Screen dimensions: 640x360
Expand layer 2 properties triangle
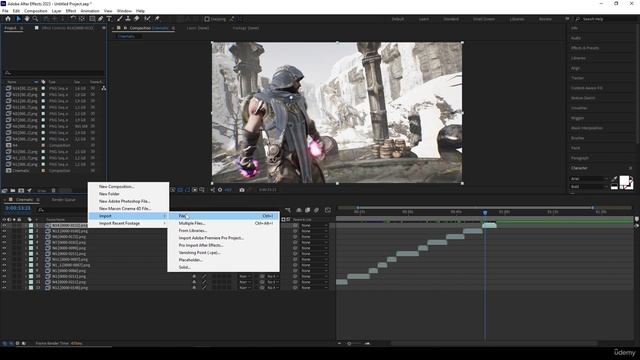coord(26,231)
